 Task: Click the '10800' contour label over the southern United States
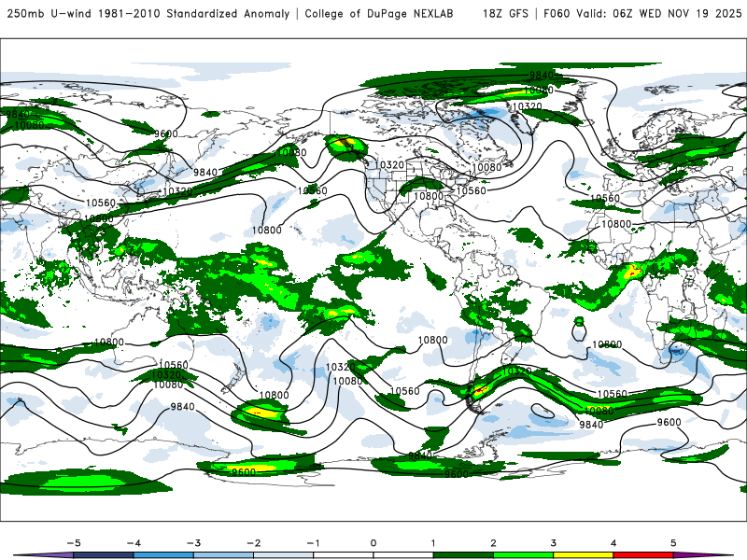[429, 196]
